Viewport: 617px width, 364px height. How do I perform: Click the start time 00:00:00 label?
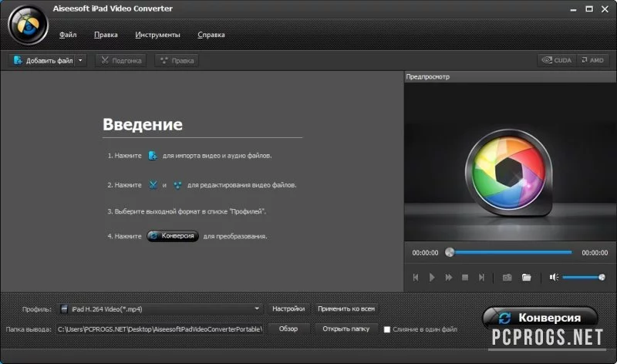click(425, 253)
